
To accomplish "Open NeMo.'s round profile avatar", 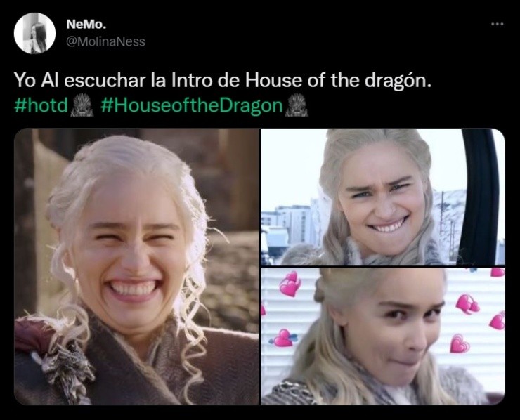I will pyautogui.click(x=34, y=33).
